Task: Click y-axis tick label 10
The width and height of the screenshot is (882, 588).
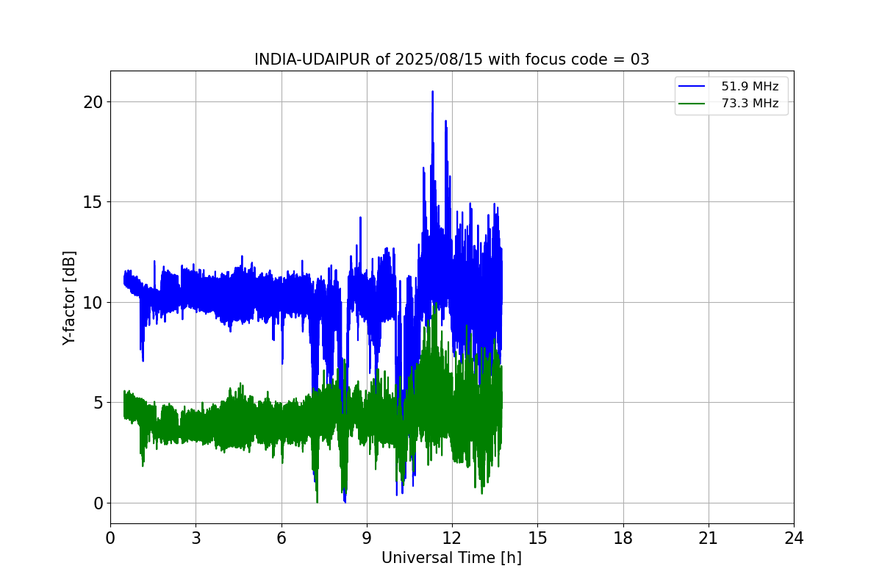Action: point(93,302)
